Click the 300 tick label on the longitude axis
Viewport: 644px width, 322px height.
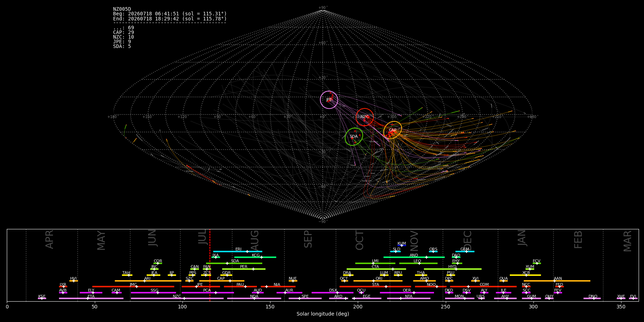[533, 307]
